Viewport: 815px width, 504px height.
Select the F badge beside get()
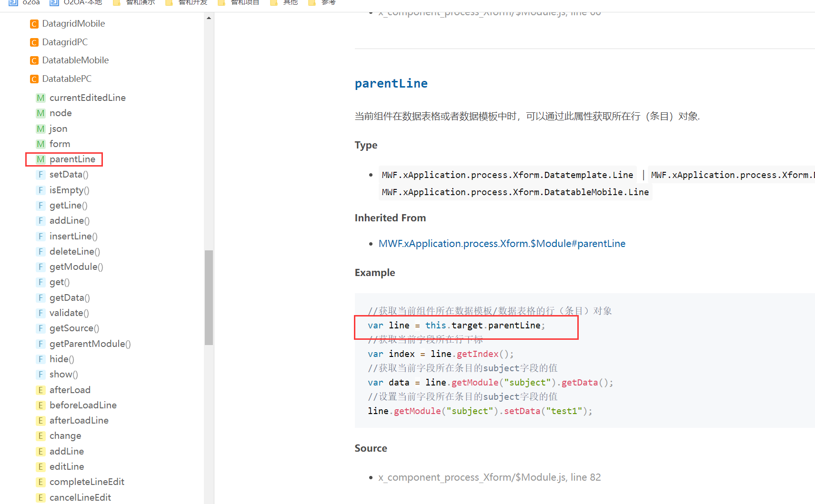click(x=41, y=282)
